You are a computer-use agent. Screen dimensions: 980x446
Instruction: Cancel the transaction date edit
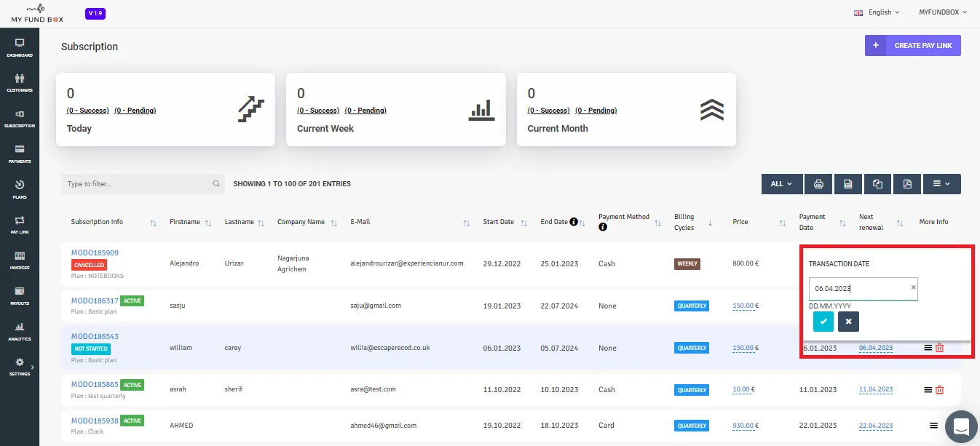[x=848, y=322]
